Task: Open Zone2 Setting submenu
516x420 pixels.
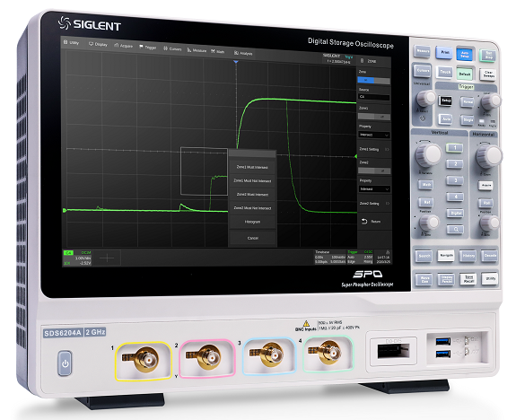Action: click(x=374, y=204)
